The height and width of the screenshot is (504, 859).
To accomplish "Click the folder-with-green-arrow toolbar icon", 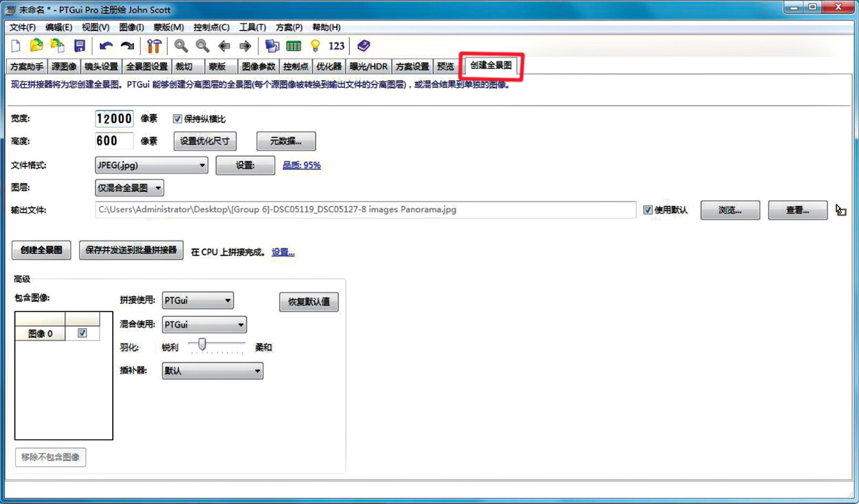I will pyautogui.click(x=57, y=46).
